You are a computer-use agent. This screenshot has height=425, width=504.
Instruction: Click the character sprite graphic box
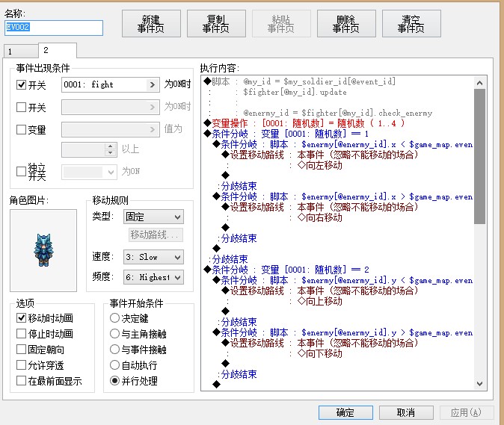point(43,251)
